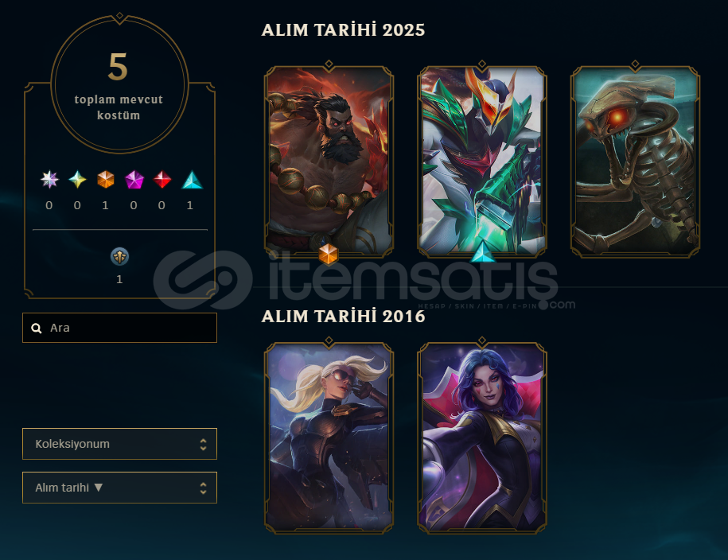Click the Koleksiyonum dropdown arrows

pos(203,445)
